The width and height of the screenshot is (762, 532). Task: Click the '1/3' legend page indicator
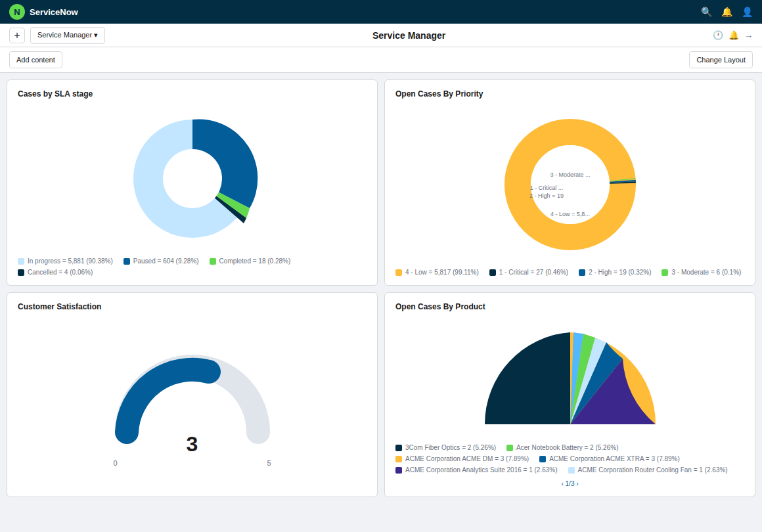(570, 483)
